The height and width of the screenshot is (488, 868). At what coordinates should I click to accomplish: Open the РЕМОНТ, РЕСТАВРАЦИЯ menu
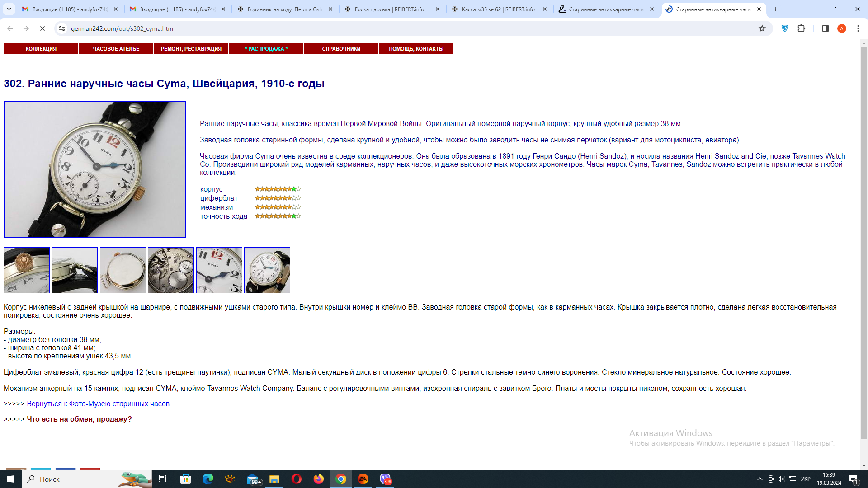pos(191,49)
